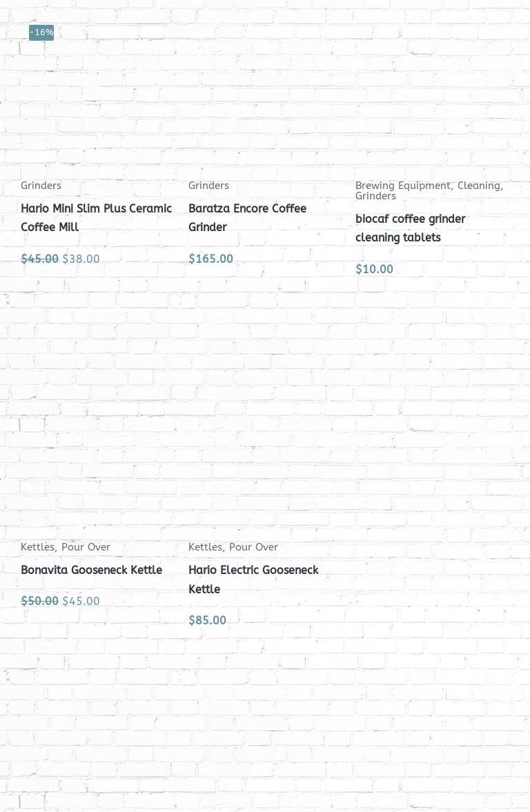Open Pour Over category above Hario Electric kettle
This screenshot has width=530, height=812.
[x=253, y=547]
